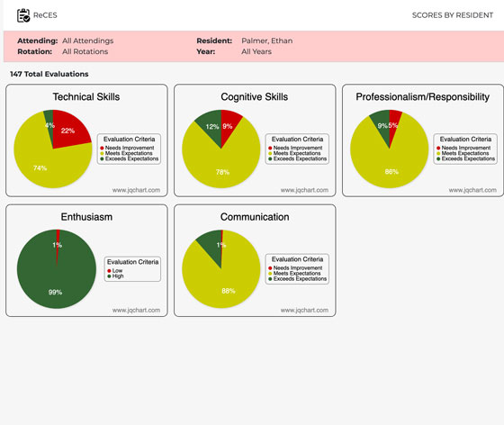Select the All Attendings filter value
The image size is (504, 425).
click(x=88, y=41)
